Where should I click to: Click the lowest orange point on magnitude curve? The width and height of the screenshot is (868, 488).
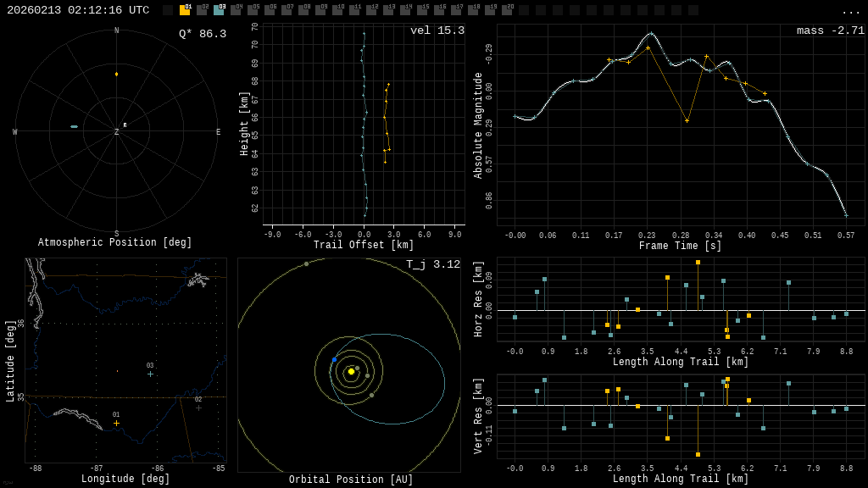point(687,120)
